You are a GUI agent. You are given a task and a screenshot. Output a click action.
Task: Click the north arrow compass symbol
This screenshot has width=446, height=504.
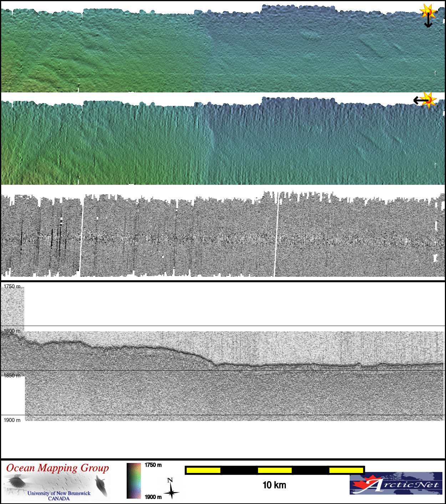[171, 489]
